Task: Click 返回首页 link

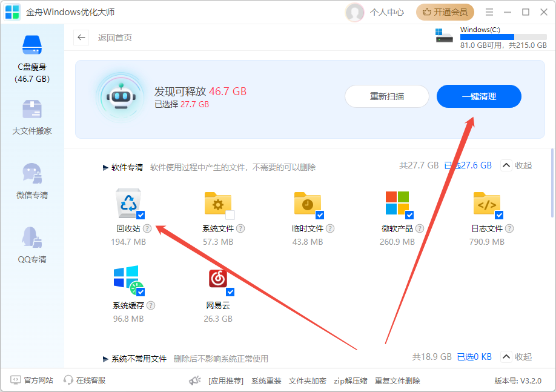Action: pos(115,38)
